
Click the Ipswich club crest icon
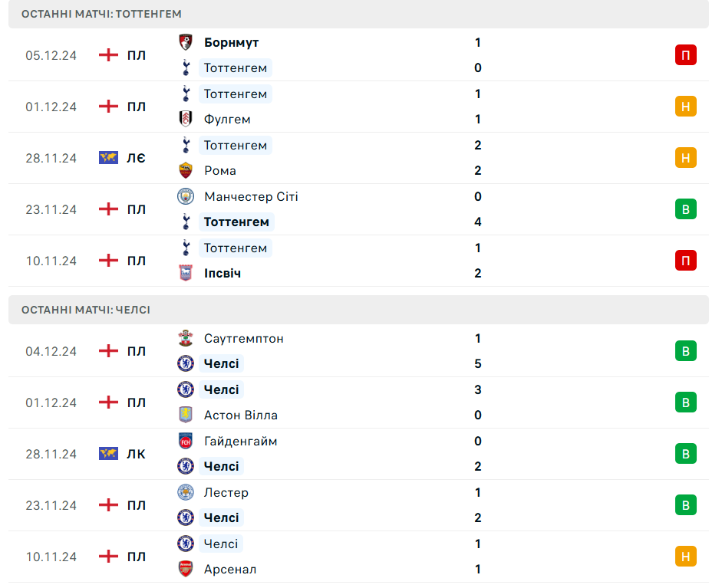click(185, 274)
